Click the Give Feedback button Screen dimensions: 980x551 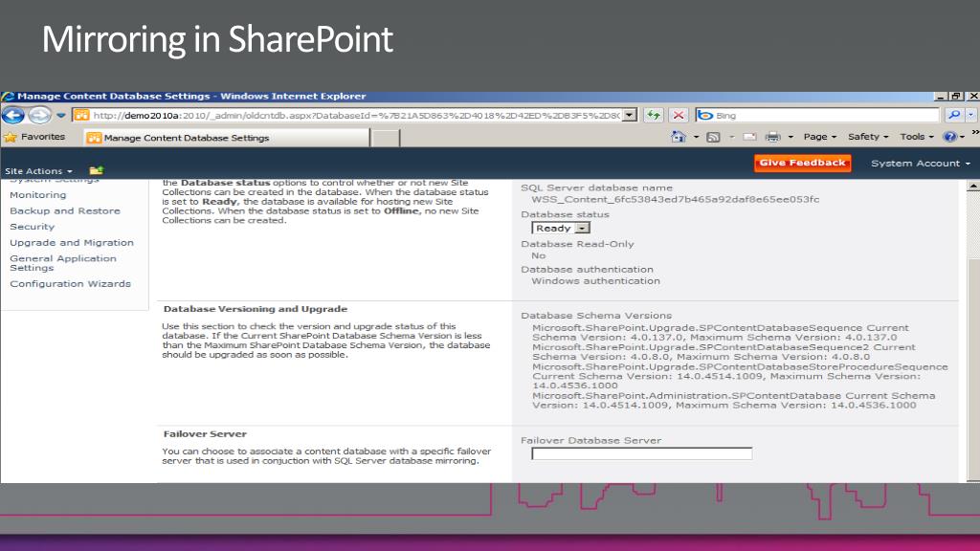(803, 163)
